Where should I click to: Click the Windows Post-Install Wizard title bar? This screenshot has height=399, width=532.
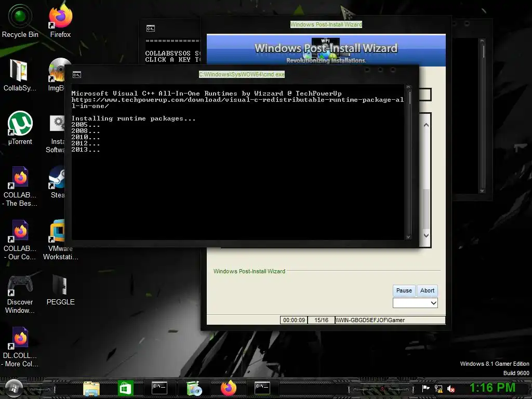[x=326, y=24]
